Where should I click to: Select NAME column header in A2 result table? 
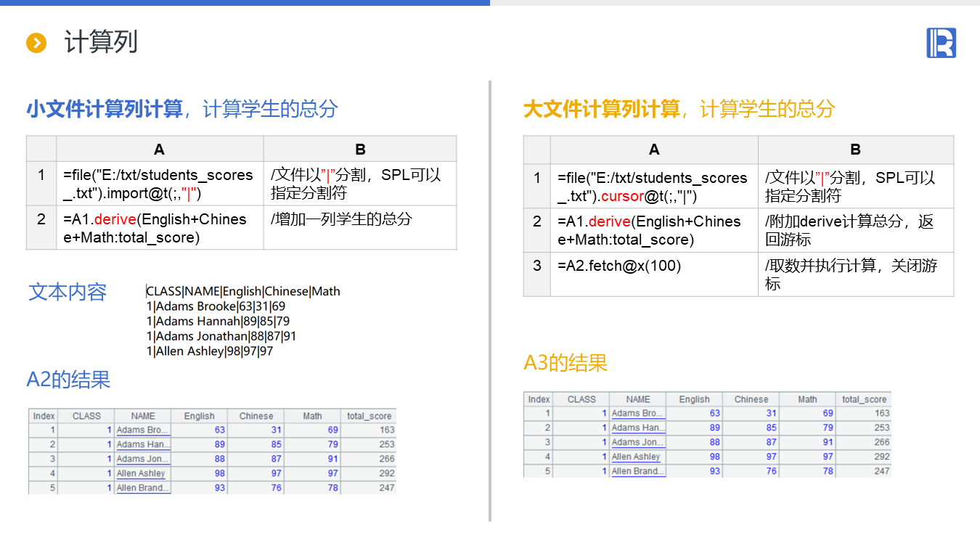pos(143,416)
